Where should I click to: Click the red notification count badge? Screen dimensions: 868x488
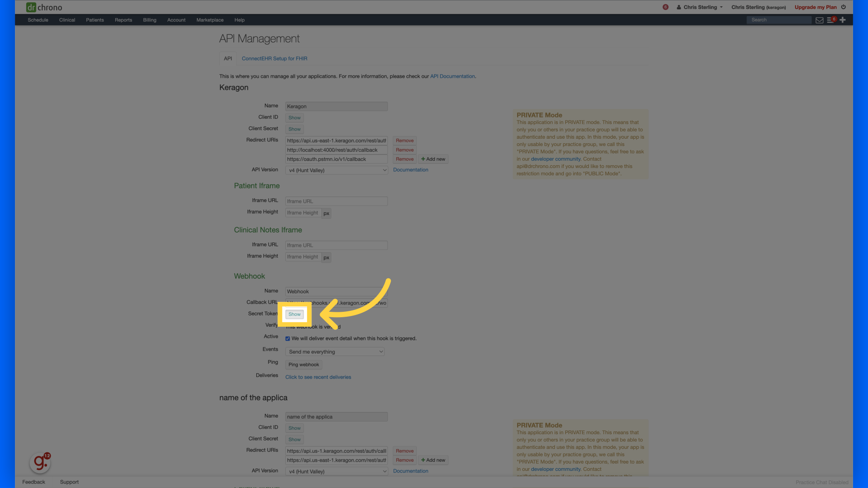pyautogui.click(x=665, y=7)
